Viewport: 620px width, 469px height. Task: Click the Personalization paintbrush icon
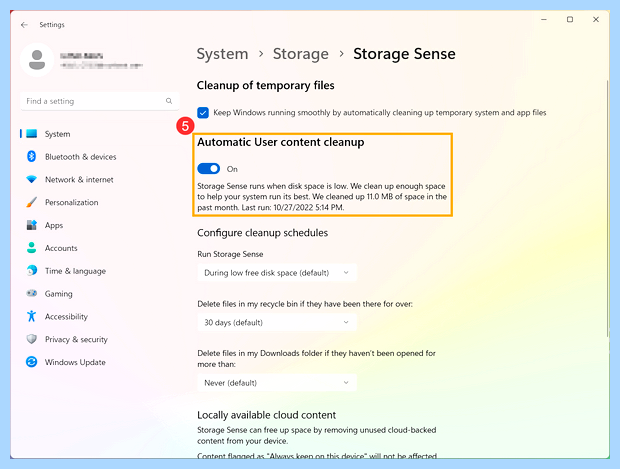click(x=32, y=202)
